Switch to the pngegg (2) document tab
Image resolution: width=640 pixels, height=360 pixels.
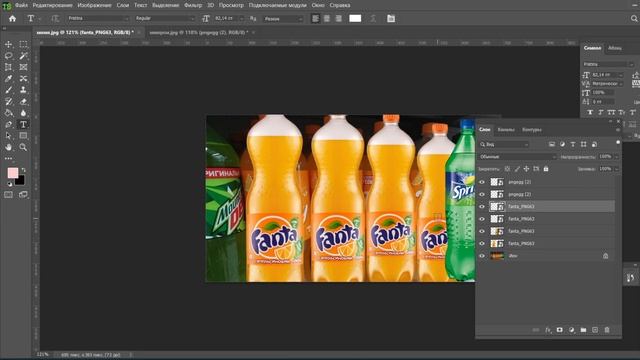click(199, 32)
